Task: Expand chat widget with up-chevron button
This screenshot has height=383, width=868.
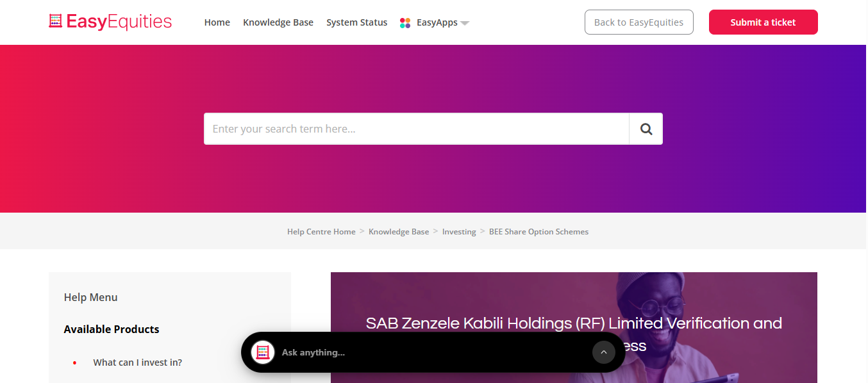Action: pos(603,352)
